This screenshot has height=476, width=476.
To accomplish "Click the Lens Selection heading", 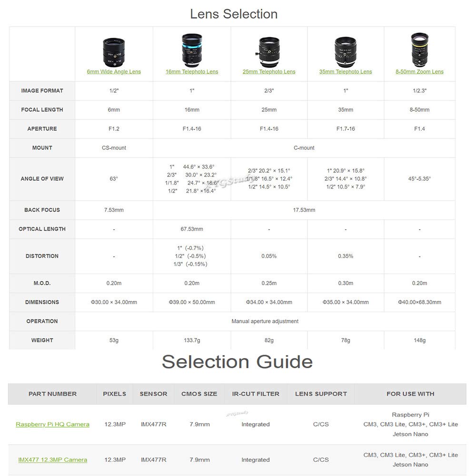I will [234, 14].
